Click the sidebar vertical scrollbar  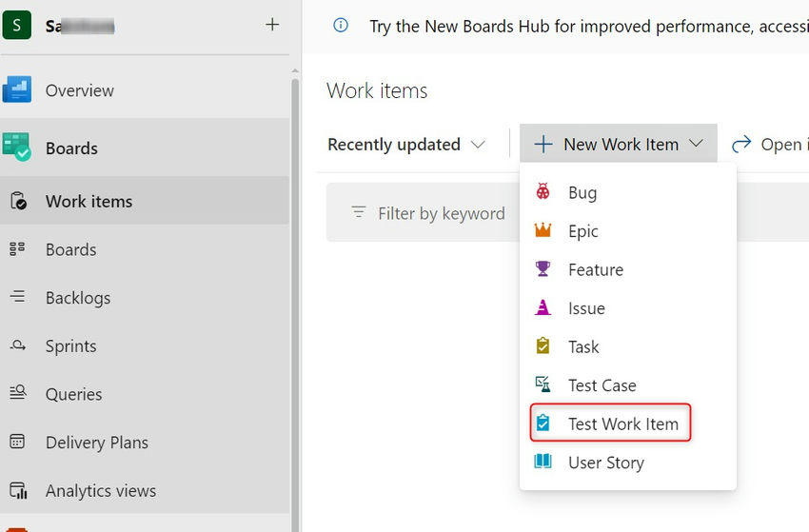tap(295, 286)
